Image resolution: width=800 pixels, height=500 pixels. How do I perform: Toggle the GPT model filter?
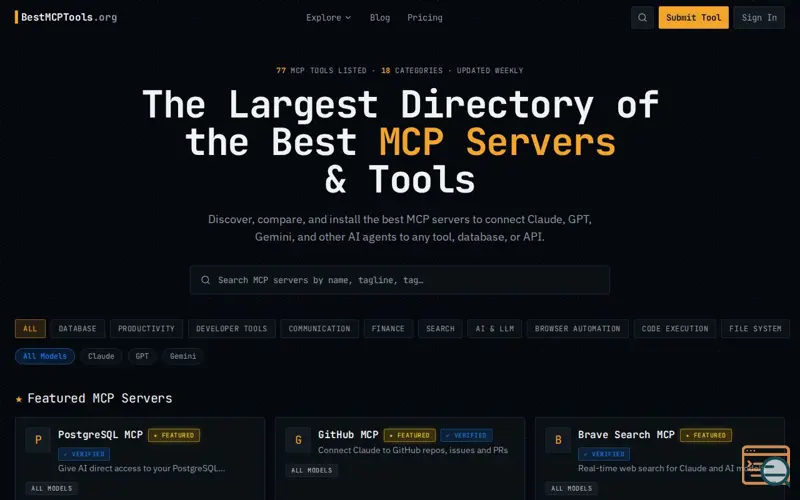pyautogui.click(x=142, y=356)
